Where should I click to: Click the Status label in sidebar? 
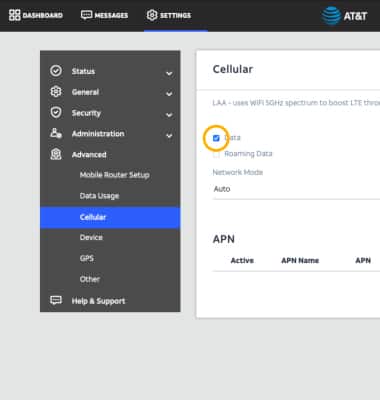pyautogui.click(x=83, y=71)
